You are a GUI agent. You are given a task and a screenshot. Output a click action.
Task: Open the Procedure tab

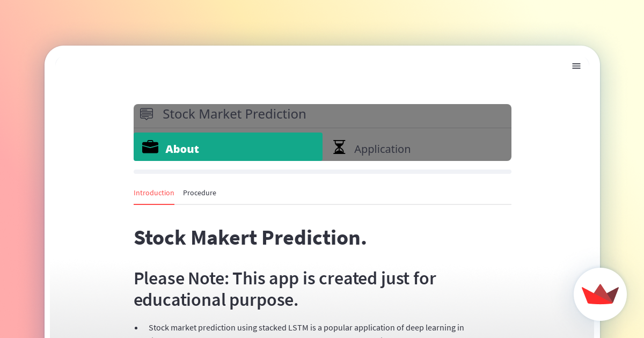pos(199,193)
